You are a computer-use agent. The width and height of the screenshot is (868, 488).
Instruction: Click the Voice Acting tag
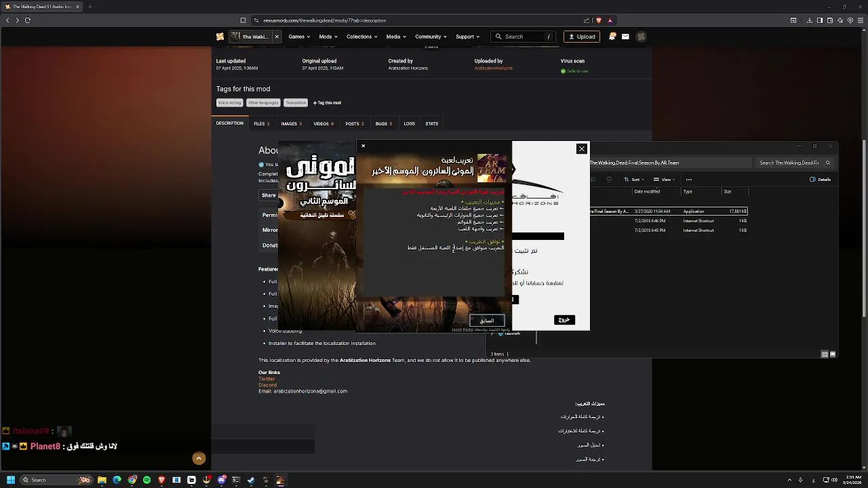(229, 103)
